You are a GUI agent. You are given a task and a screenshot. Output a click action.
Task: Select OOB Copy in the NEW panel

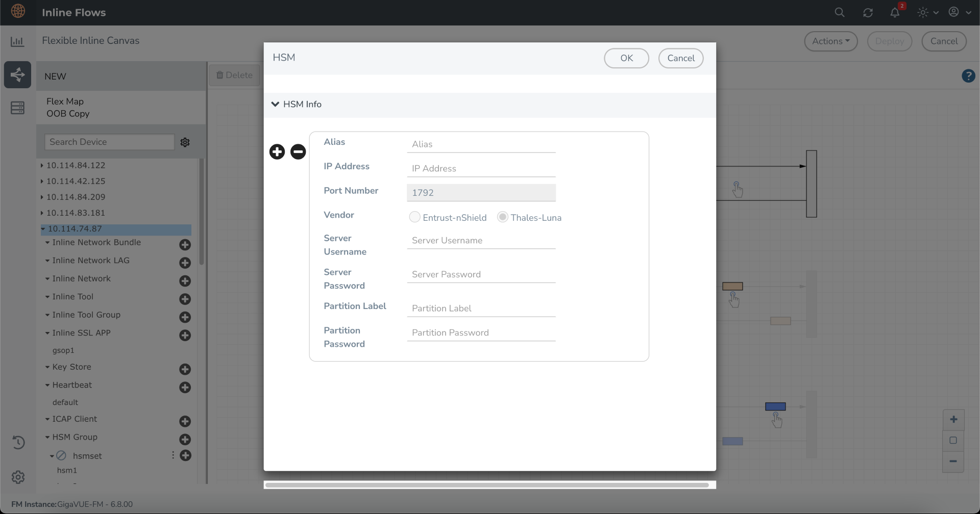click(68, 114)
